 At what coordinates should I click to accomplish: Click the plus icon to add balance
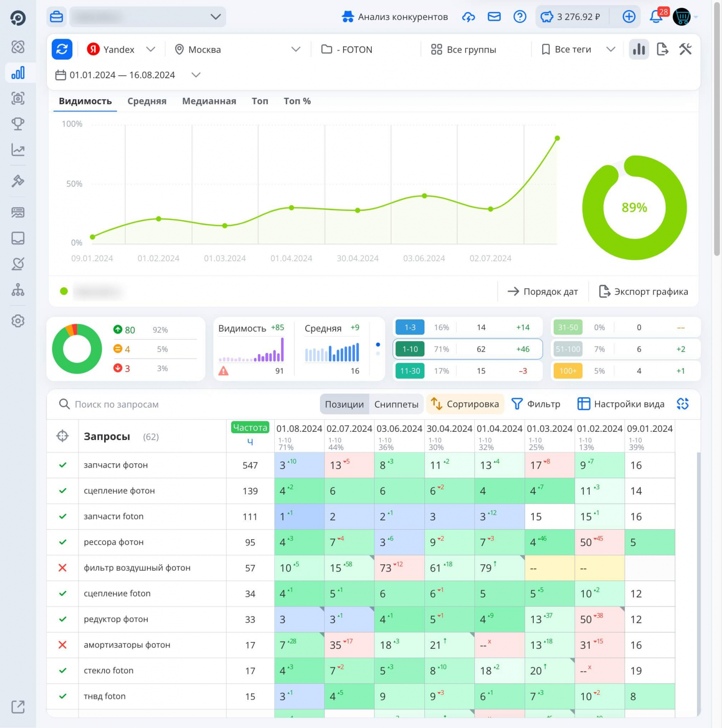(x=629, y=17)
